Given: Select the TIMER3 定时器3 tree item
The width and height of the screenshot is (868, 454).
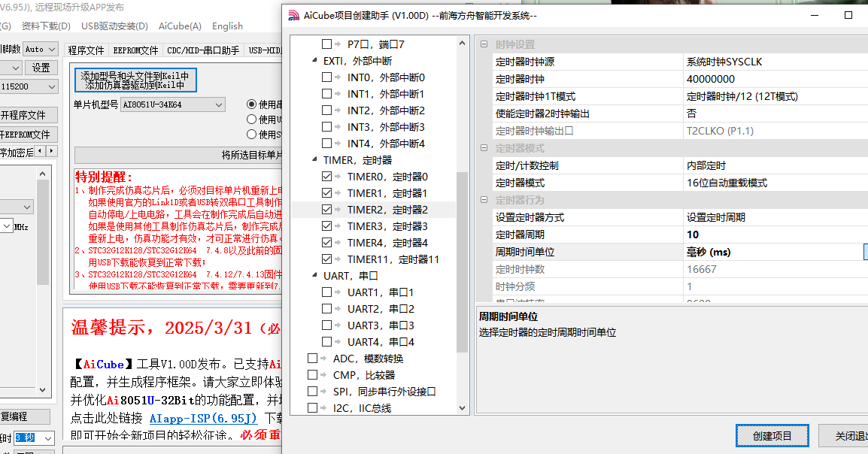Looking at the screenshot, I should pyautogui.click(x=387, y=226).
